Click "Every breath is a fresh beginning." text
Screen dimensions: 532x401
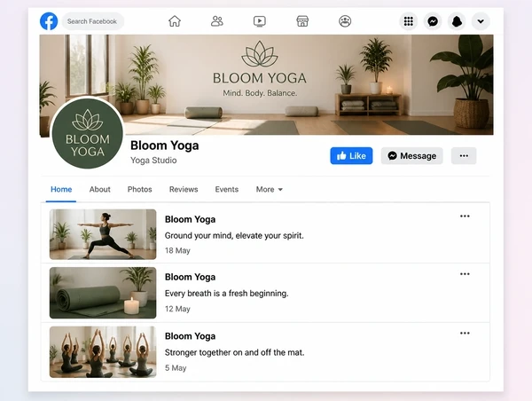pos(227,294)
